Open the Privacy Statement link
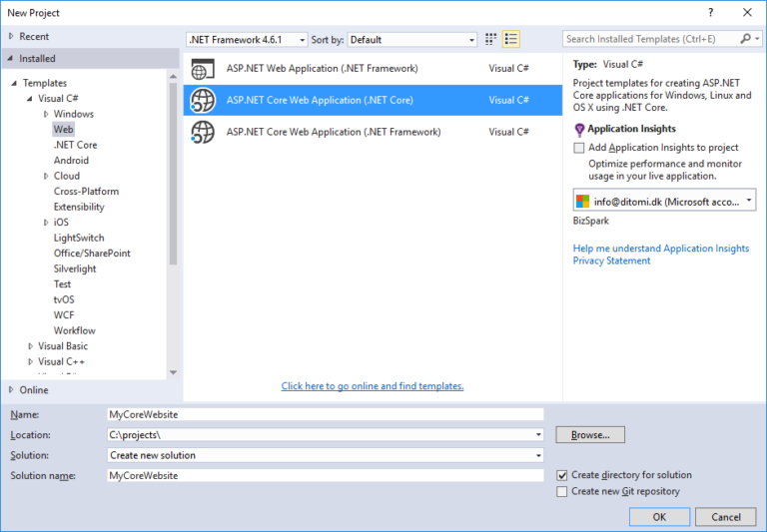 [611, 262]
